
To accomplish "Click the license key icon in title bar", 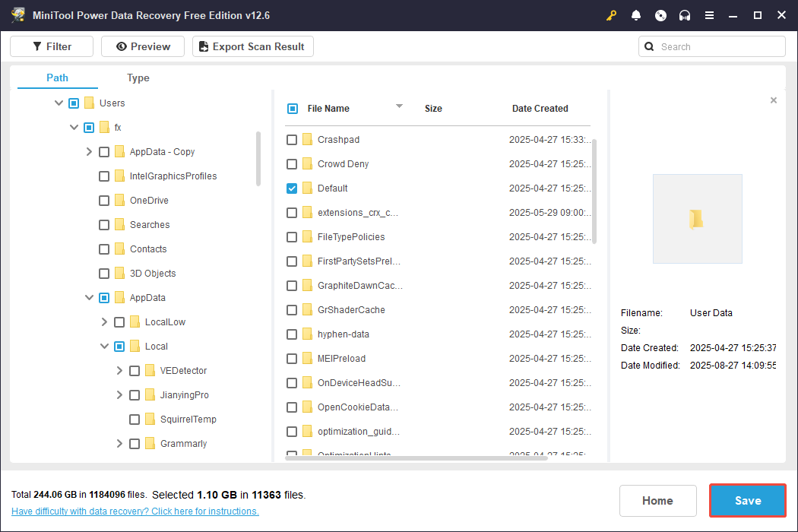I will (611, 14).
